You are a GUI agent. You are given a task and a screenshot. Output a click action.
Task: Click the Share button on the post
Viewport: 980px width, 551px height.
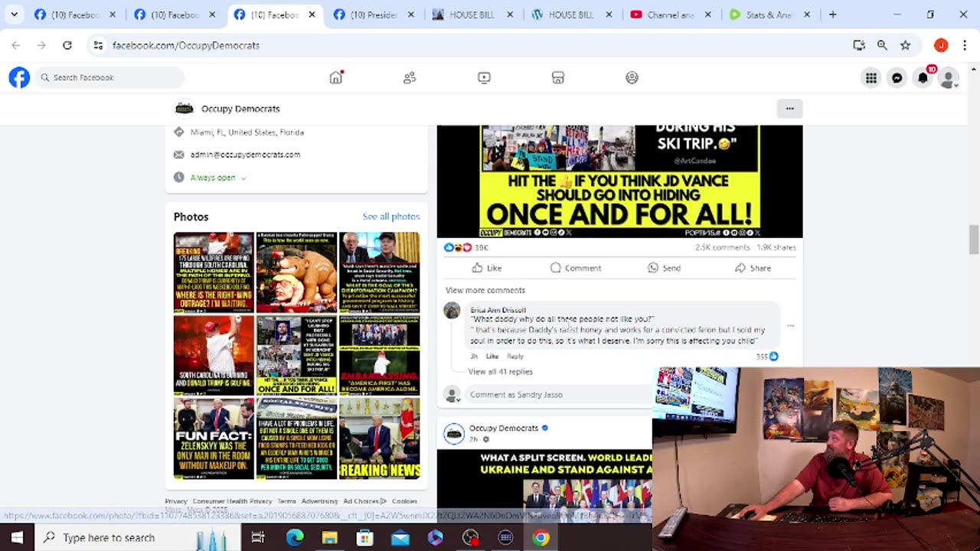[x=753, y=268]
